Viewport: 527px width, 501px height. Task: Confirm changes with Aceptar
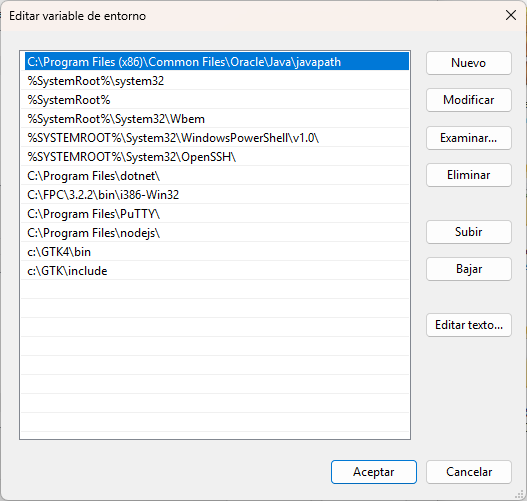(374, 472)
